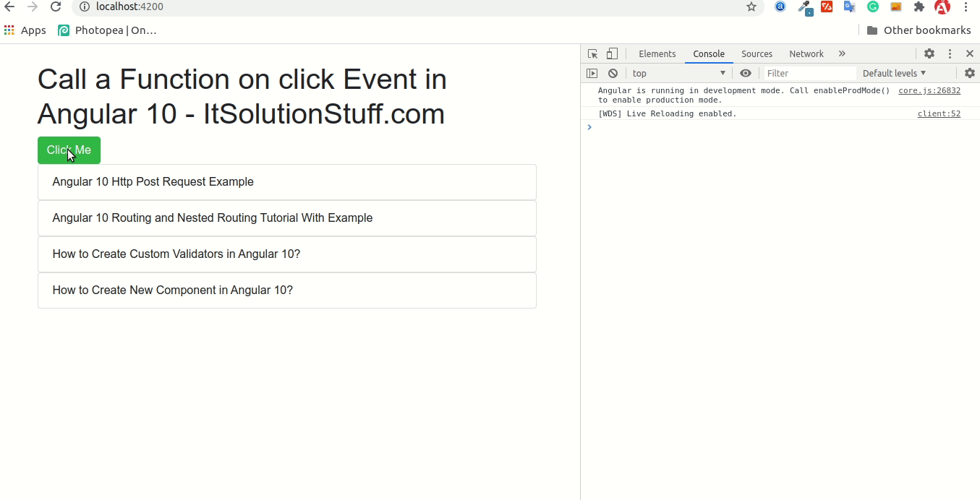Open the Other bookmarks folder

[919, 30]
